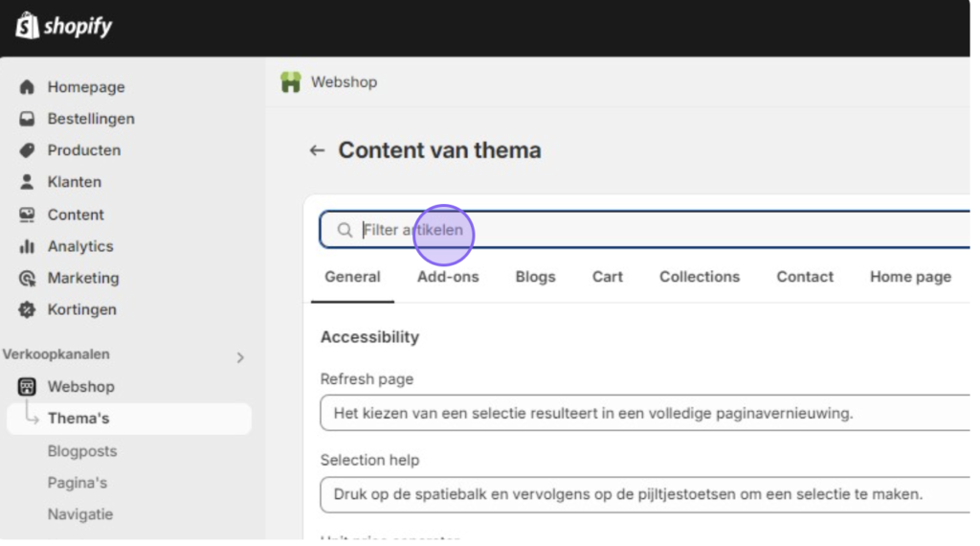The height and width of the screenshot is (546, 980).
Task: Click the Marketing target icon
Action: tap(27, 279)
